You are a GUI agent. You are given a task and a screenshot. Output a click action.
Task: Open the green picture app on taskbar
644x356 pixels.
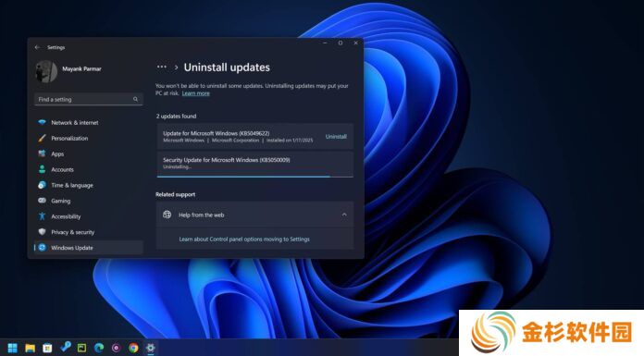81,348
